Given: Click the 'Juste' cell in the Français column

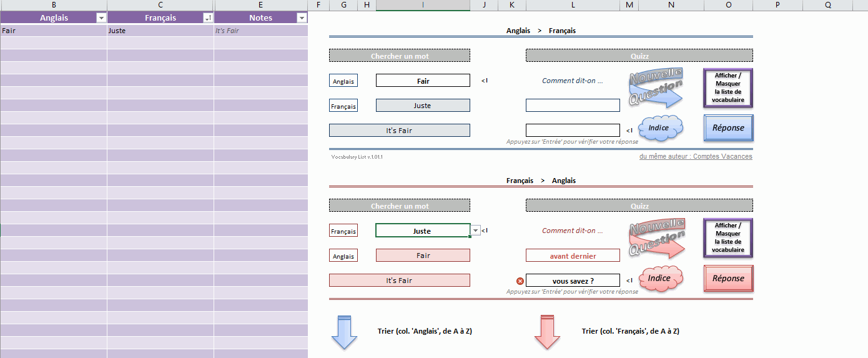Looking at the screenshot, I should coord(160,31).
